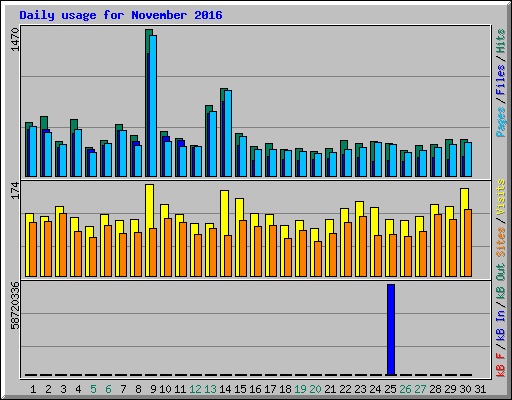Click the orange sites bar on day 3
The image size is (512, 400).
coord(63,245)
